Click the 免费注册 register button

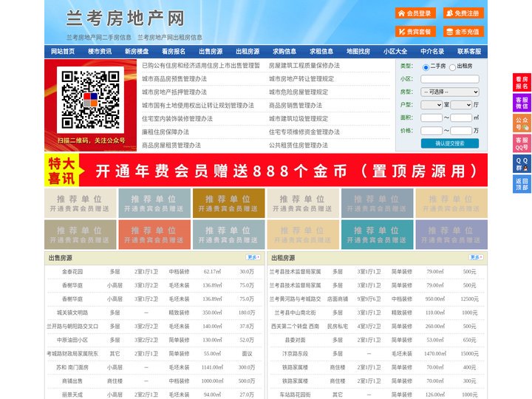(463, 13)
